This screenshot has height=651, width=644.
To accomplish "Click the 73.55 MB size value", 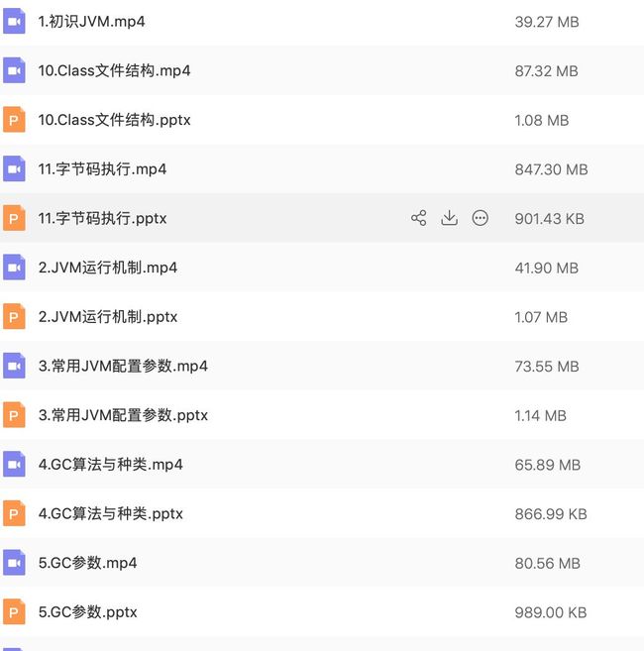I will 547,367.
